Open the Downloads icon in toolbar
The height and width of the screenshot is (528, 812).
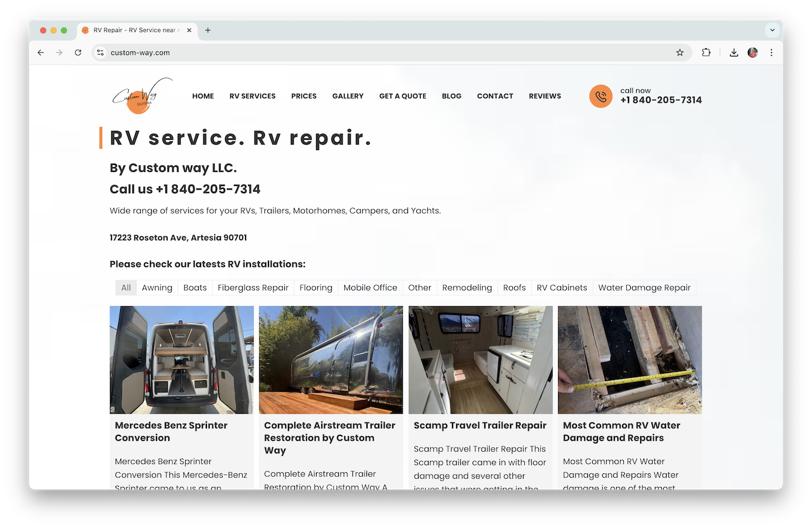tap(733, 53)
